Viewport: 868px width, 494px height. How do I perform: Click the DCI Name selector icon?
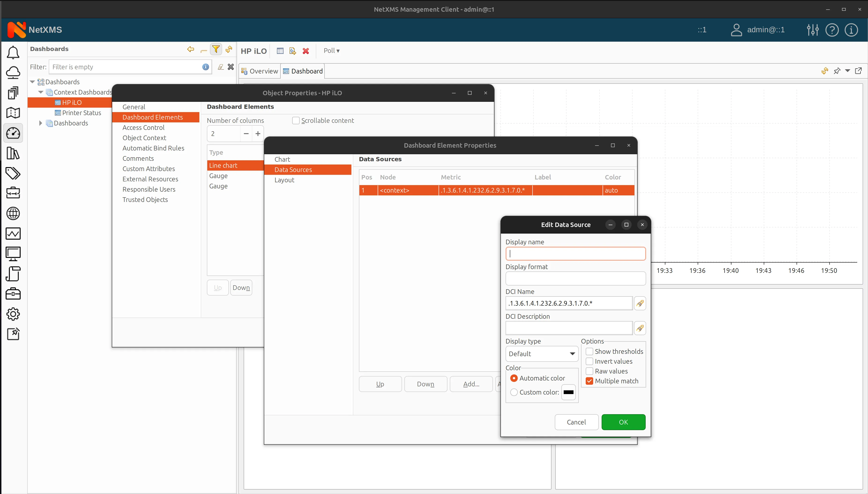[640, 303]
